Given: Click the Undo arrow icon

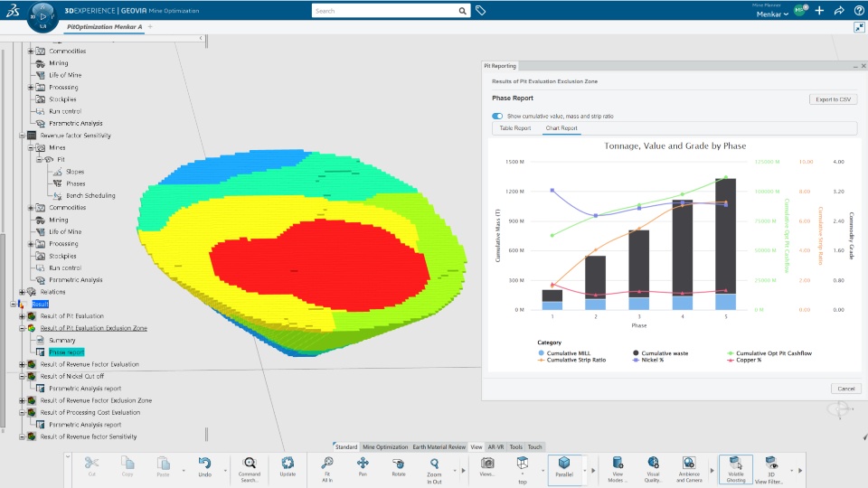Looking at the screenshot, I should click(205, 463).
